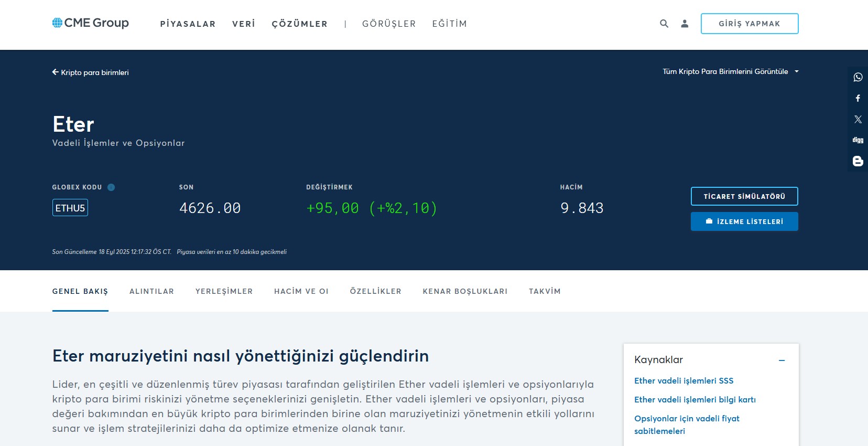Click the last price 4626.00
Viewport: 868px width, 446px height.
210,208
